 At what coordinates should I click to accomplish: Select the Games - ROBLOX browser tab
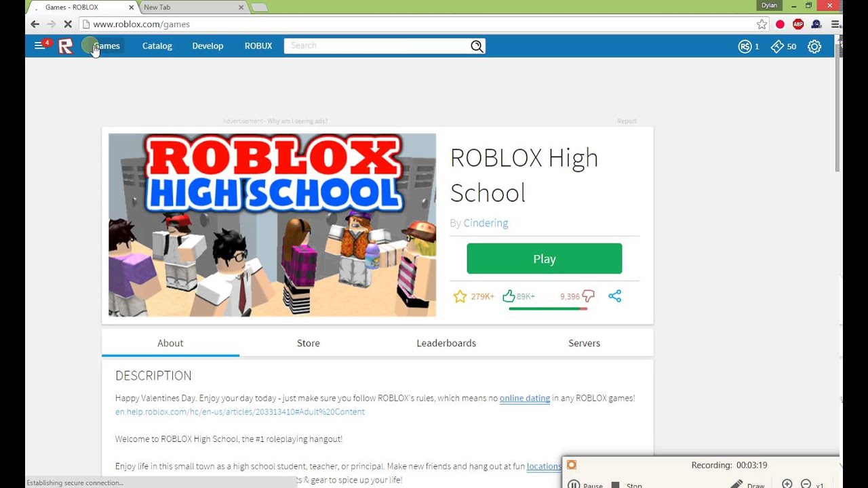[x=81, y=7]
